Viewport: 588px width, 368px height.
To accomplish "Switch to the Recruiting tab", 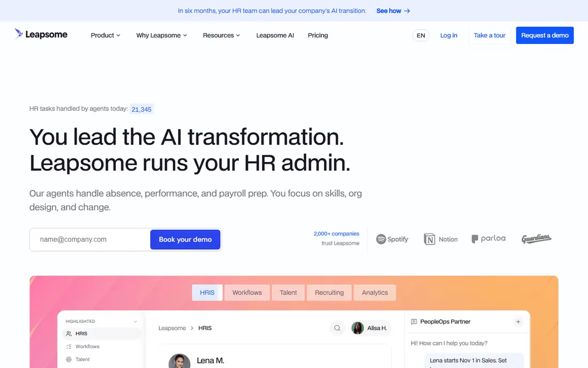I will (329, 293).
